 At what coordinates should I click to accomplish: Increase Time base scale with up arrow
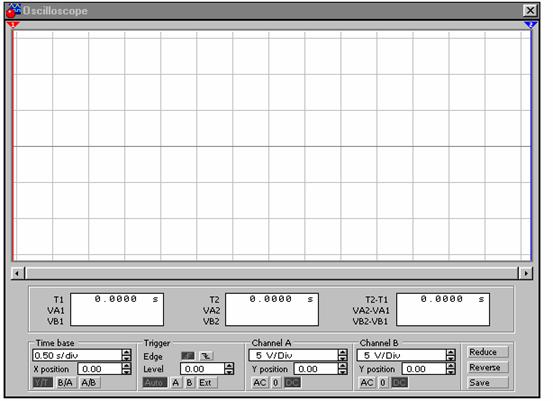coord(127,352)
